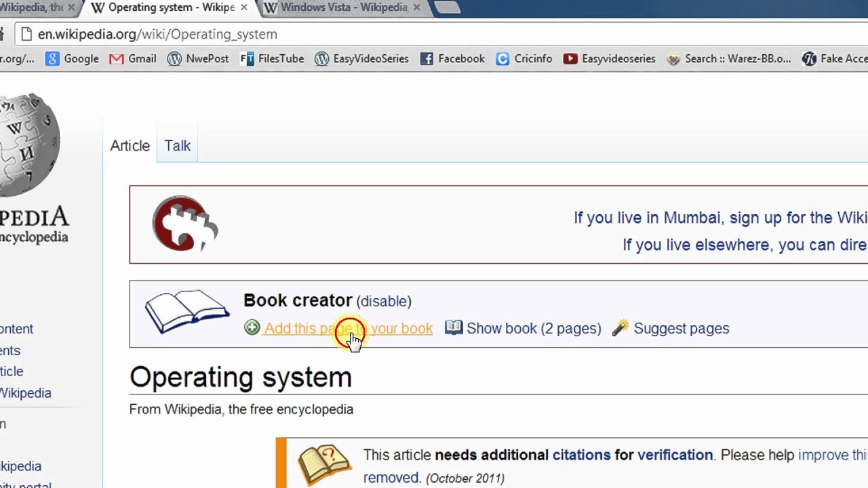Click the green plus add-page icon
868x488 pixels.
pos(252,328)
